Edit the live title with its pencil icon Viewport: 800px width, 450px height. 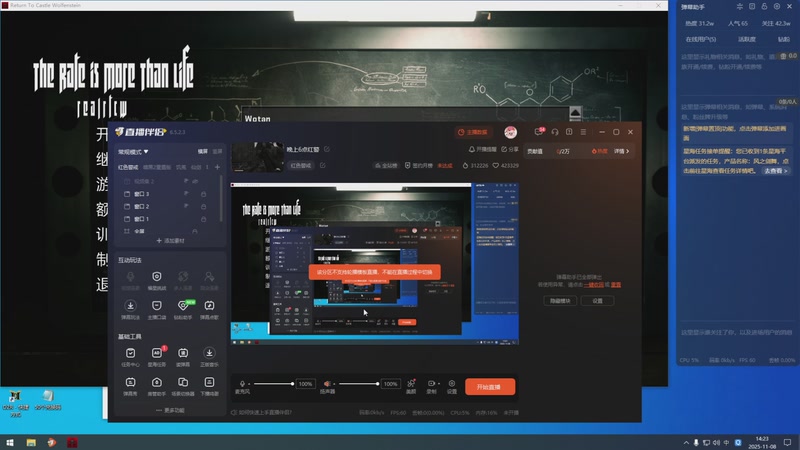point(327,149)
